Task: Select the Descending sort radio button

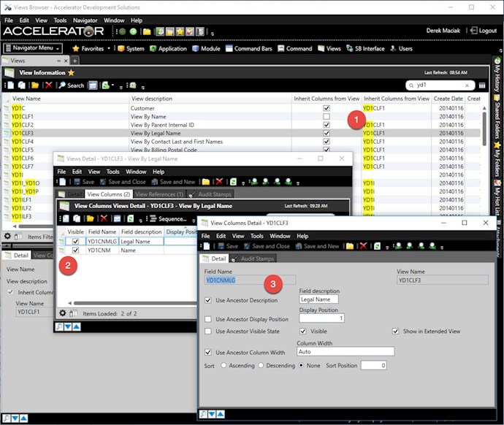Action: (261, 366)
